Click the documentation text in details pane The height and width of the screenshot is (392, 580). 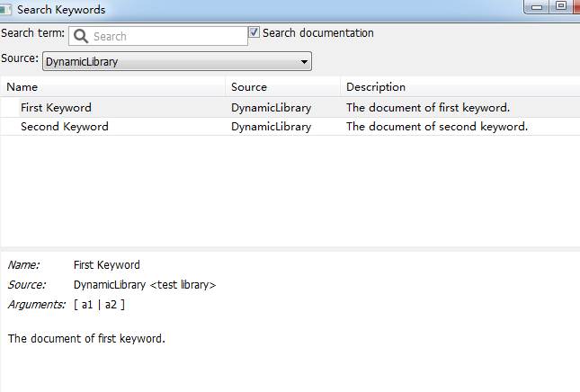[86, 338]
